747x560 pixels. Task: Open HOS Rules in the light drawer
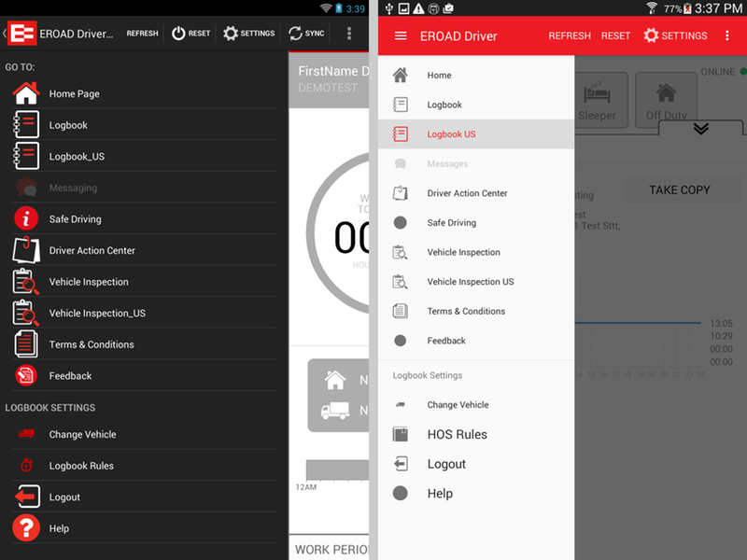pos(476,434)
